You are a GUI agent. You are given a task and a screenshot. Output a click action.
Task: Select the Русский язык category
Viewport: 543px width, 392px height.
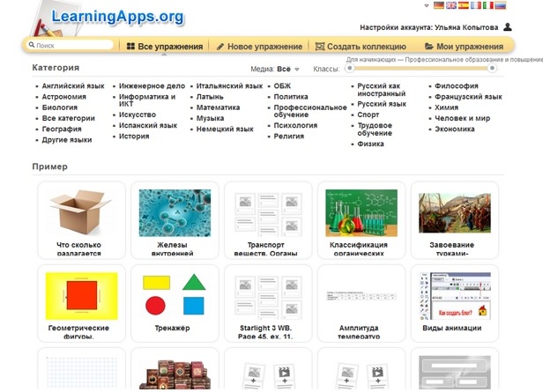click(x=382, y=104)
